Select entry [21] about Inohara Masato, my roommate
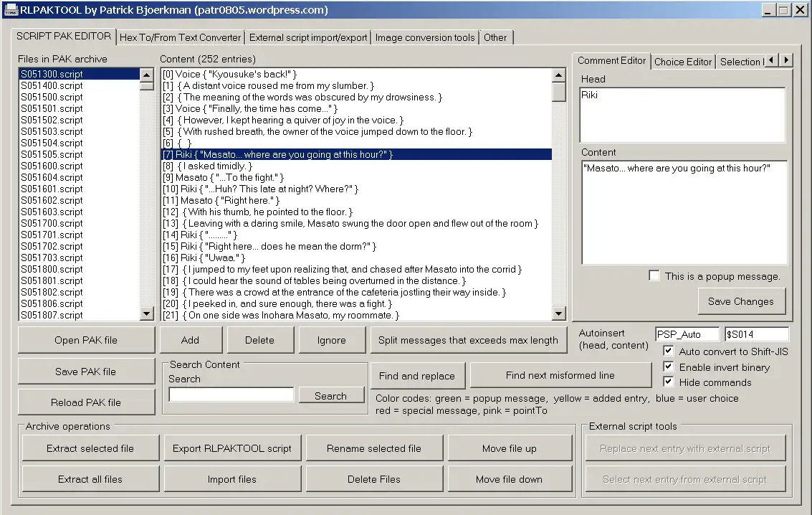Viewport: 812px width, 515px height. 356,315
